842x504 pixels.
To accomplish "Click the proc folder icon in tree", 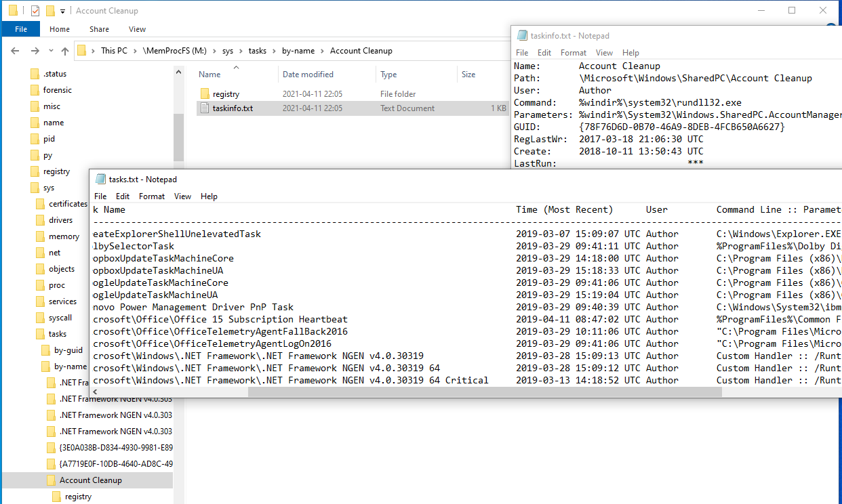I will tap(41, 285).
